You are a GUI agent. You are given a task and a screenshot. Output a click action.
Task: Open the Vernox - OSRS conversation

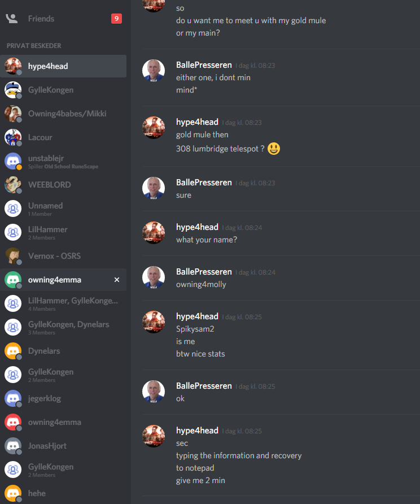pos(63,256)
